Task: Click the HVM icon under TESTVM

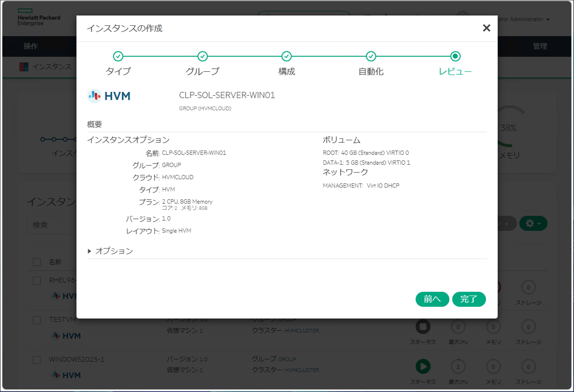Action: click(56, 336)
